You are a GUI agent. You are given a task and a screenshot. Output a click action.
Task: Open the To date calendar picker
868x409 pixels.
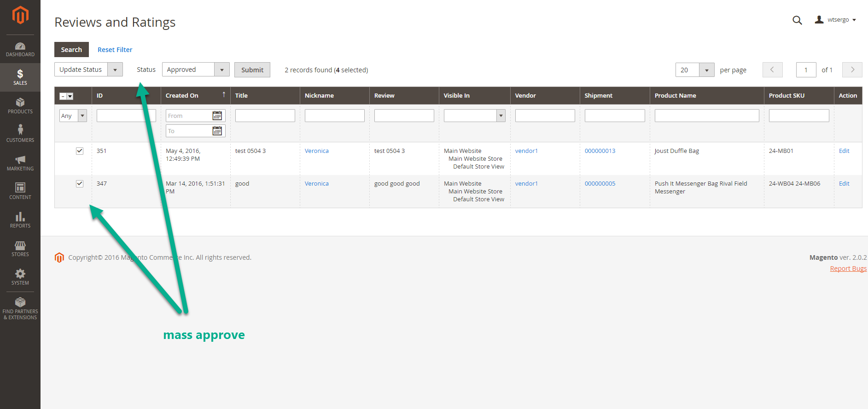(217, 131)
